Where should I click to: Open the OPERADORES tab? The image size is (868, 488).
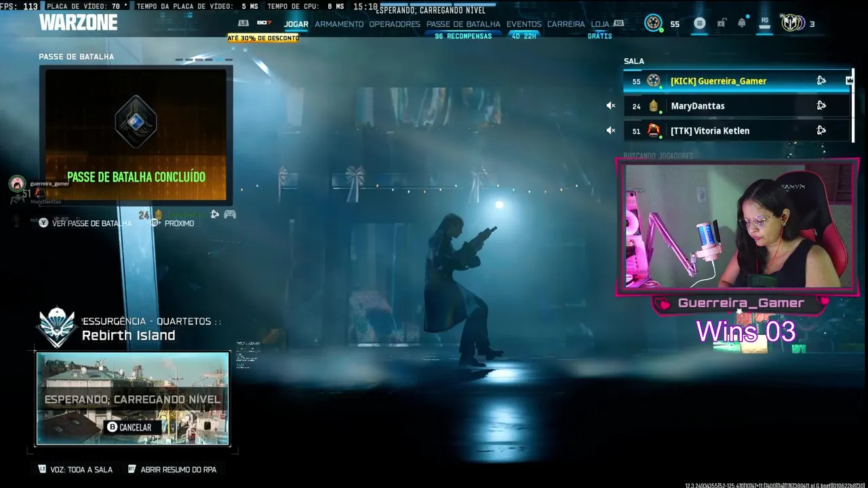[x=395, y=24]
